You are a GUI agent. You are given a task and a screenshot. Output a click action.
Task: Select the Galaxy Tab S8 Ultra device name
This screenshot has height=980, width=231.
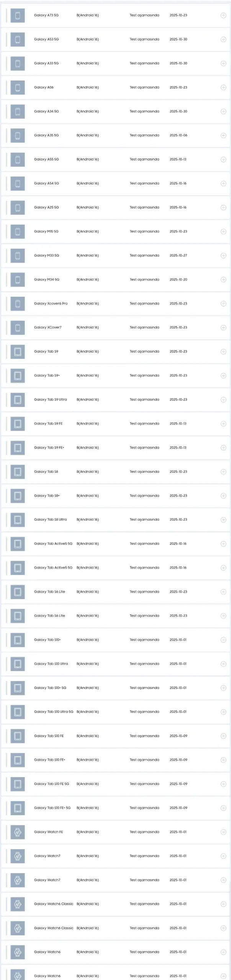point(50,520)
